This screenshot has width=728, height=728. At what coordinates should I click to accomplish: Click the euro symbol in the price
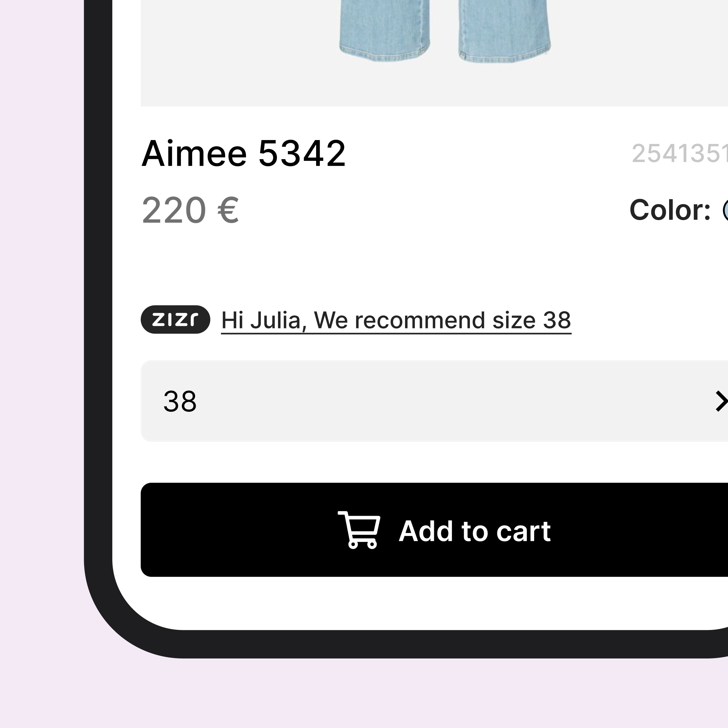[228, 210]
